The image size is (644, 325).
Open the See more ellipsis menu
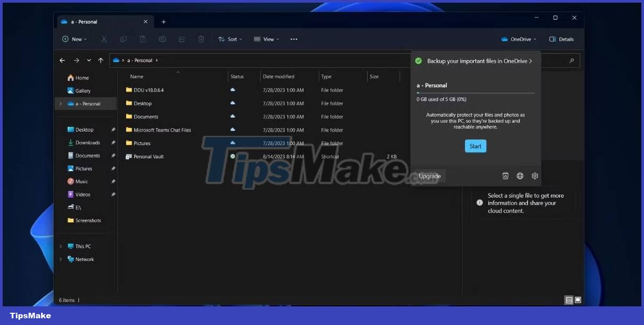click(293, 39)
